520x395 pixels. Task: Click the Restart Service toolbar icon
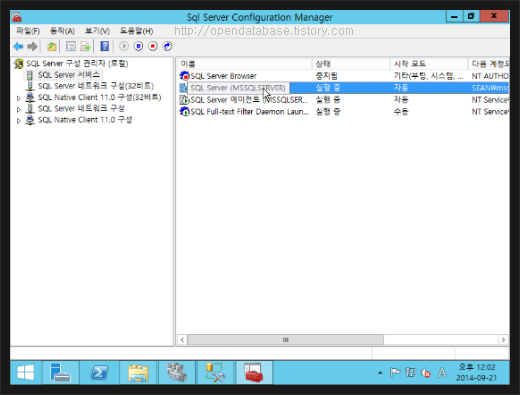pyautogui.click(x=167, y=46)
